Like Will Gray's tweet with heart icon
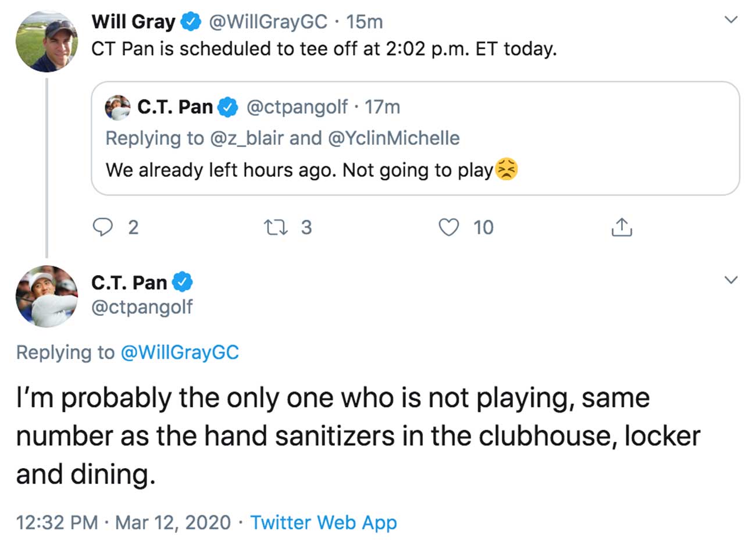This screenshot has width=756, height=542. 448,227
